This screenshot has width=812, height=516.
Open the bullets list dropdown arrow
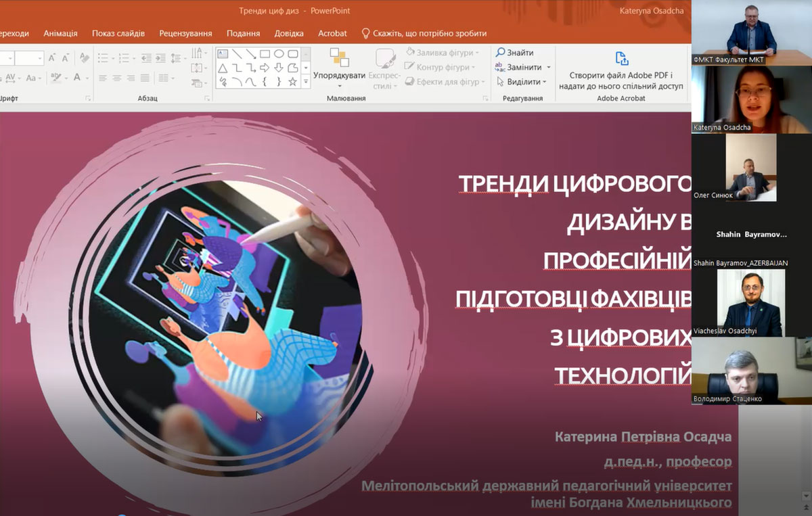coord(113,59)
